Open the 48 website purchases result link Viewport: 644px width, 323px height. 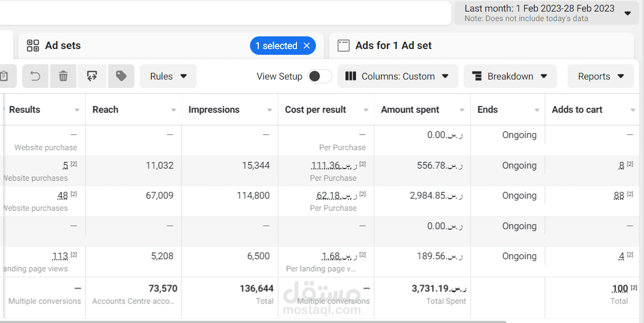(x=63, y=196)
